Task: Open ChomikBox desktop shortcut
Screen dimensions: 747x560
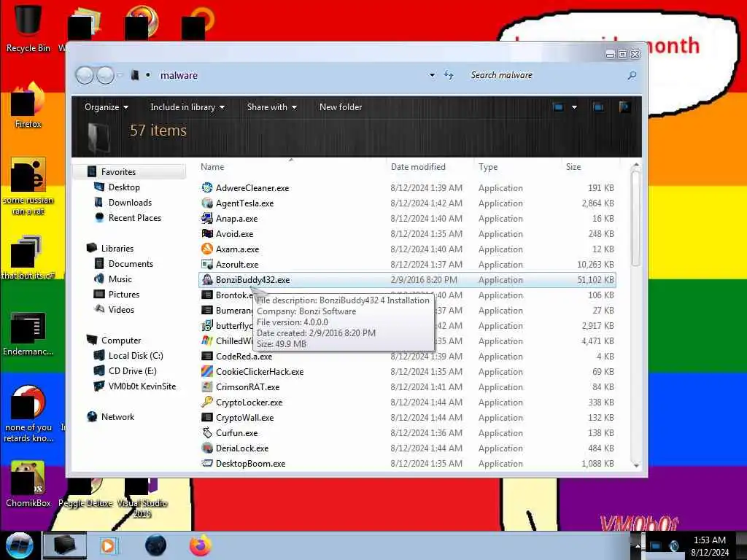Action: click(28, 483)
